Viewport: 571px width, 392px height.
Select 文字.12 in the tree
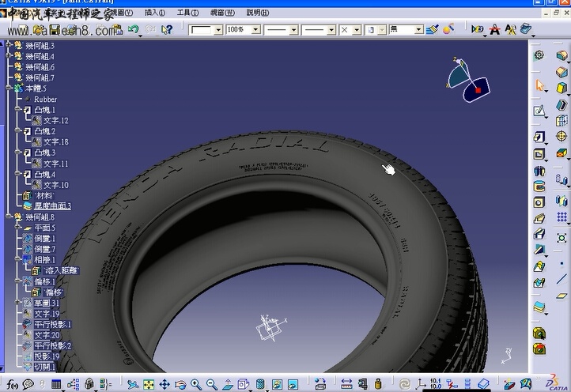click(55, 120)
